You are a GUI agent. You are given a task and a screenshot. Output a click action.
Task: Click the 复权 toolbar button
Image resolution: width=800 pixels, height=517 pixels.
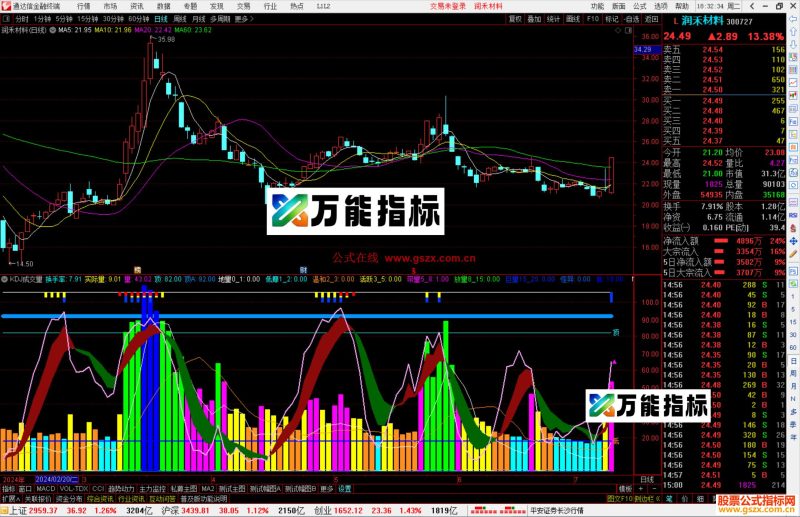(515, 19)
